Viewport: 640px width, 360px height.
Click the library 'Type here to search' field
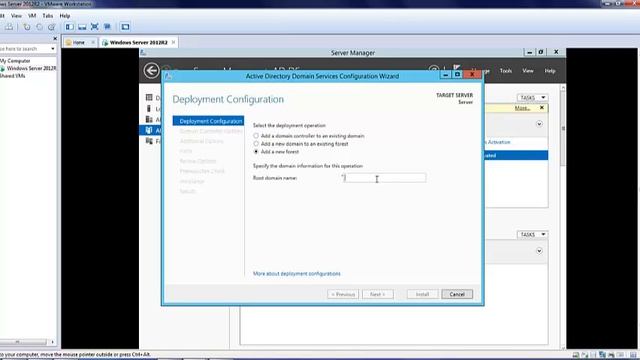[24, 49]
